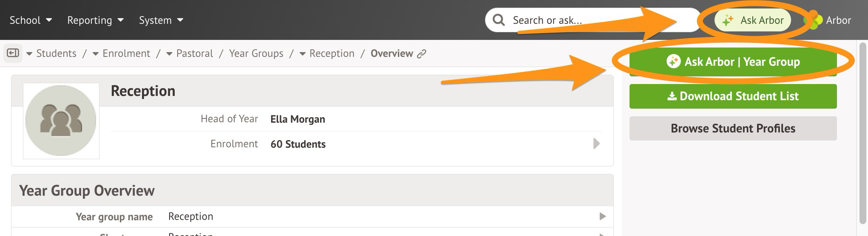Open the Reception breadcrumb dropdown arrow

pos(303,53)
